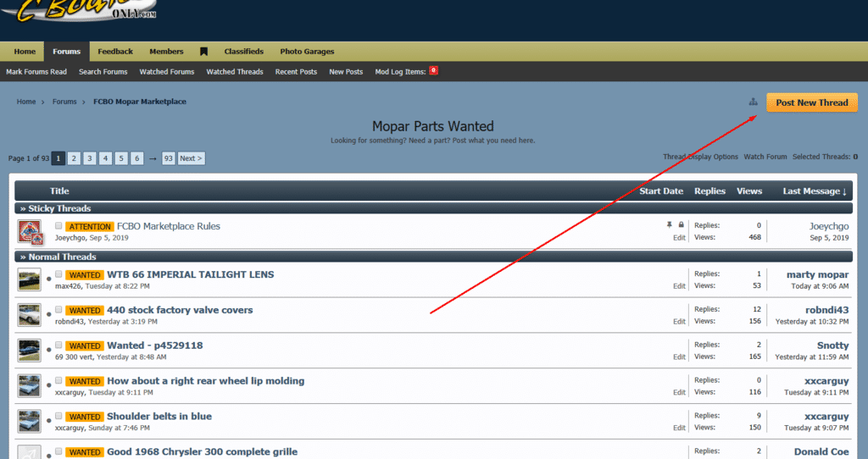Open the Photo Garages tab
This screenshot has width=868, height=459.
pos(307,52)
